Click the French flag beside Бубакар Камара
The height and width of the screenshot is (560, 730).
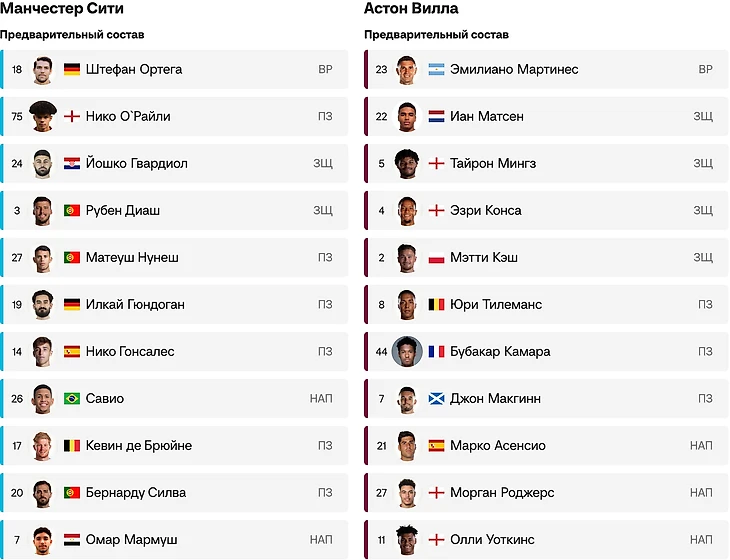click(x=436, y=352)
